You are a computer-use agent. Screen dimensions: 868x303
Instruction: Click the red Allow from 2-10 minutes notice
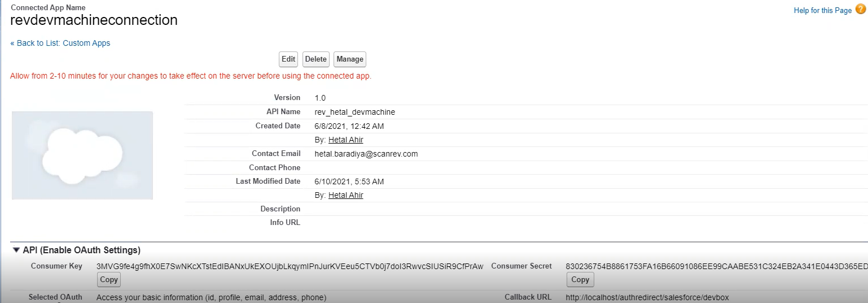click(x=191, y=76)
